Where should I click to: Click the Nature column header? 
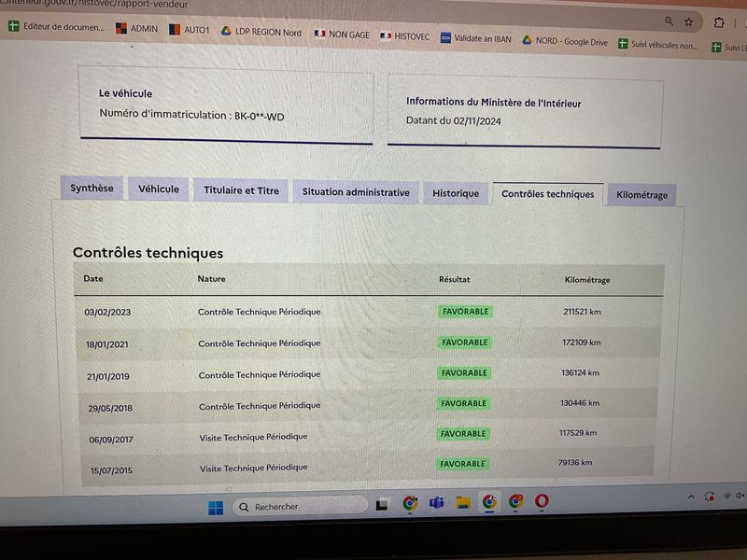point(212,278)
